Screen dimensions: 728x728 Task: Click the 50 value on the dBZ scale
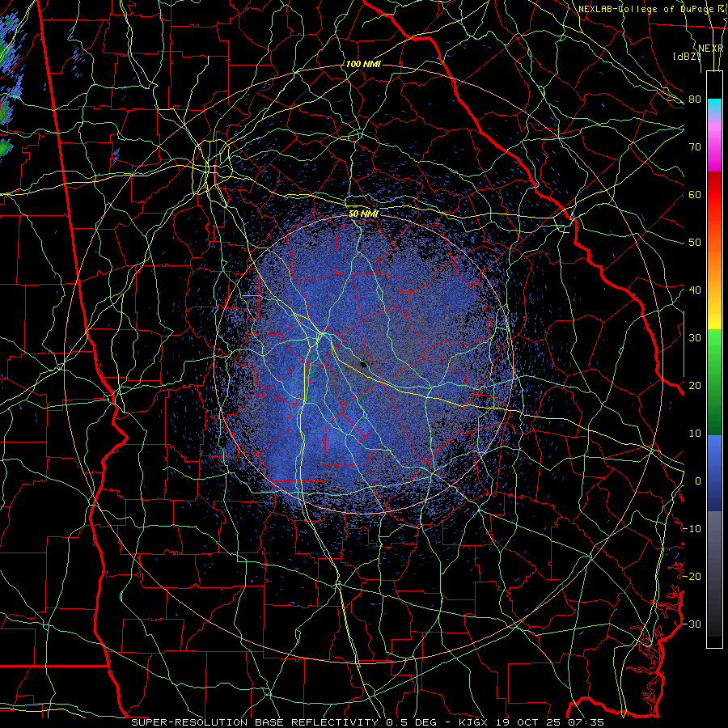click(x=695, y=243)
